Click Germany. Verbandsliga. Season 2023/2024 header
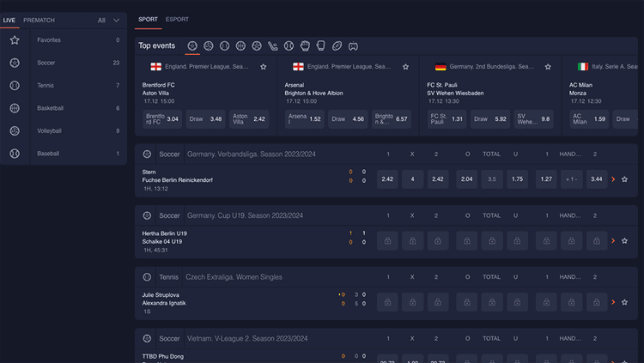644x363 pixels. click(x=252, y=154)
